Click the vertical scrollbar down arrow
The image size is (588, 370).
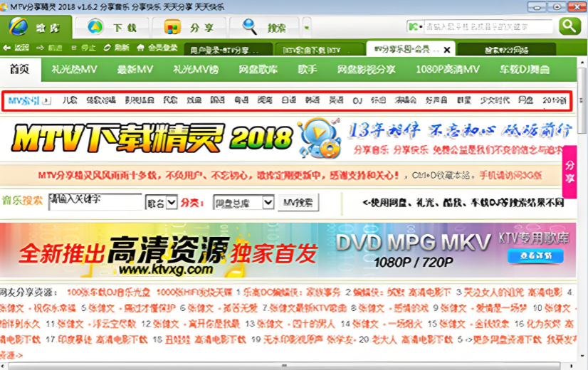582,356
